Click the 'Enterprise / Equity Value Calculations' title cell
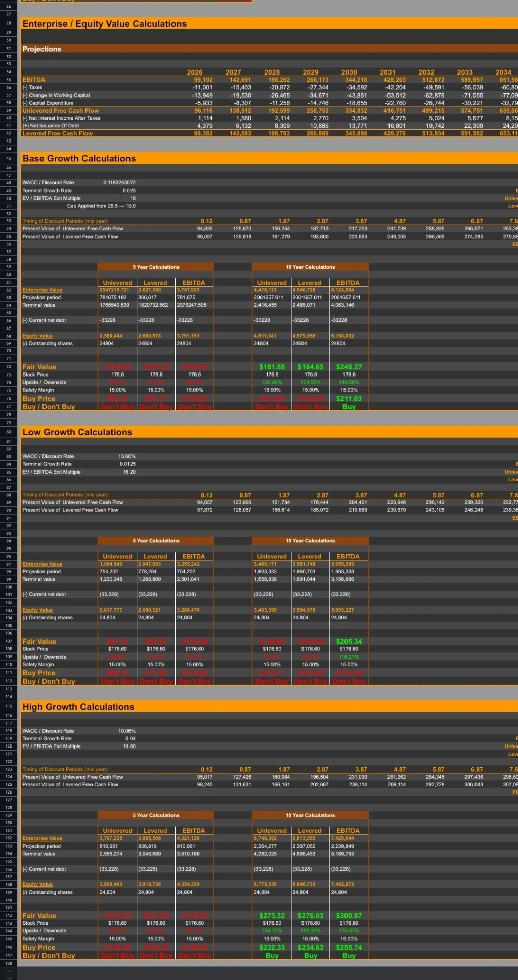This screenshot has height=980, width=518. click(104, 24)
